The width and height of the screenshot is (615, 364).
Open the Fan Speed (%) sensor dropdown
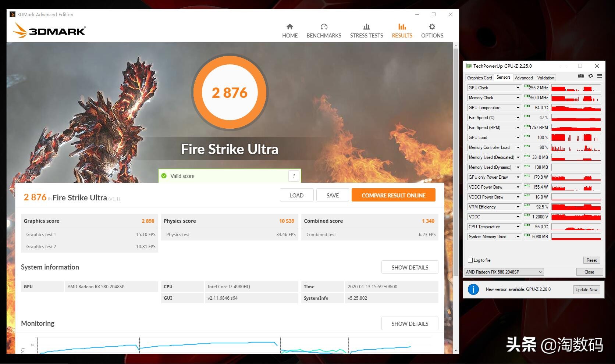pyautogui.click(x=518, y=118)
